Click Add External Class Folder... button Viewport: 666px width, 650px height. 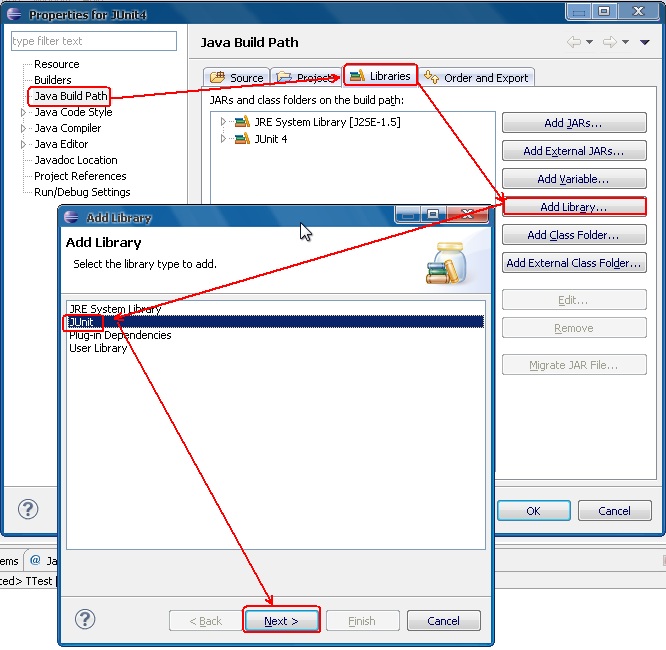coord(574,263)
